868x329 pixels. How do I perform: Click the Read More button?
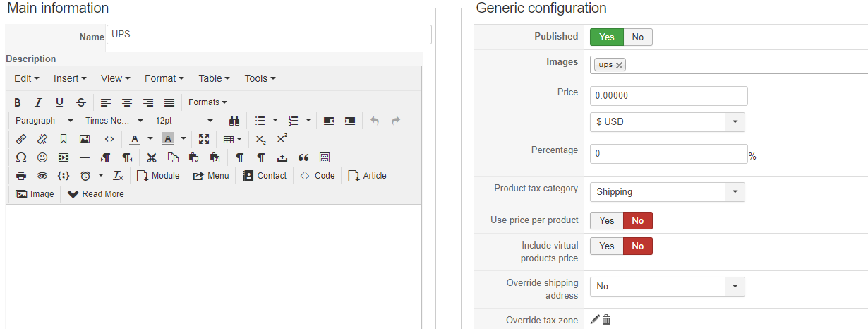click(x=96, y=194)
